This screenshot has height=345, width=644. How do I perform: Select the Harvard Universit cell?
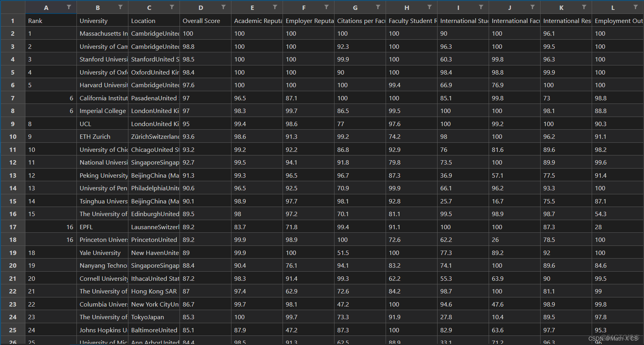(x=103, y=85)
